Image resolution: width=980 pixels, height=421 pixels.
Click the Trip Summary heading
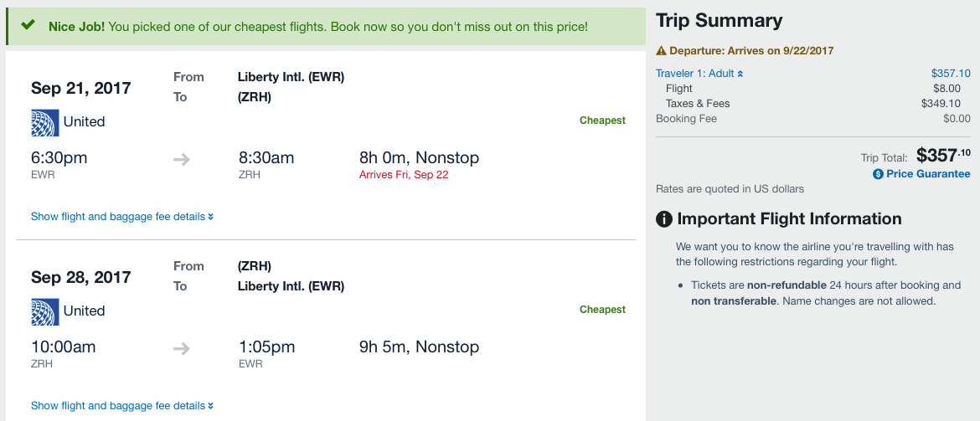[x=719, y=21]
